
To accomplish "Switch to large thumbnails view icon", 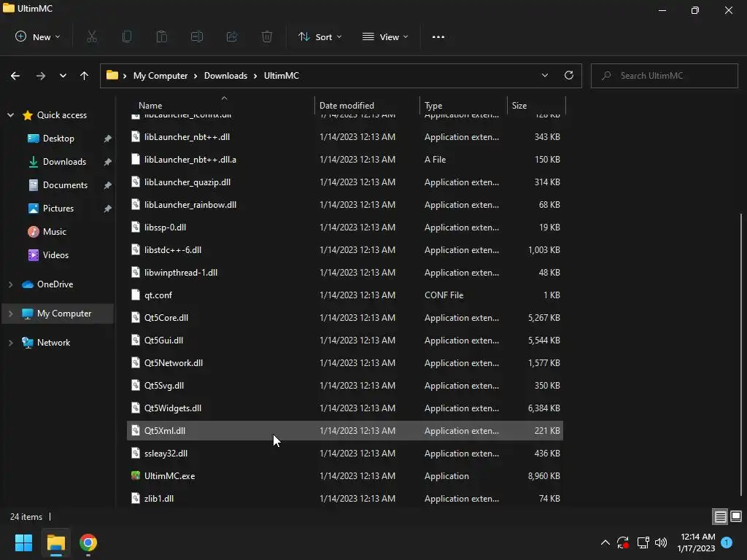I will coord(736,517).
